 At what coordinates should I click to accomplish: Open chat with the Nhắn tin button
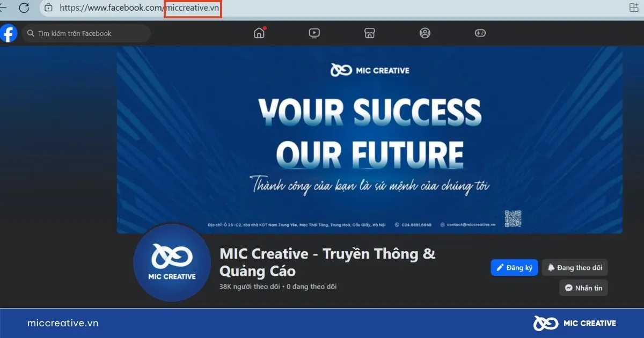583,288
